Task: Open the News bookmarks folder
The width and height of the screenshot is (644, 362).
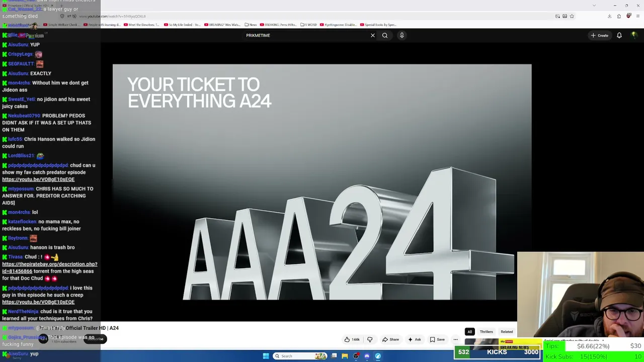Action: click(251, 25)
